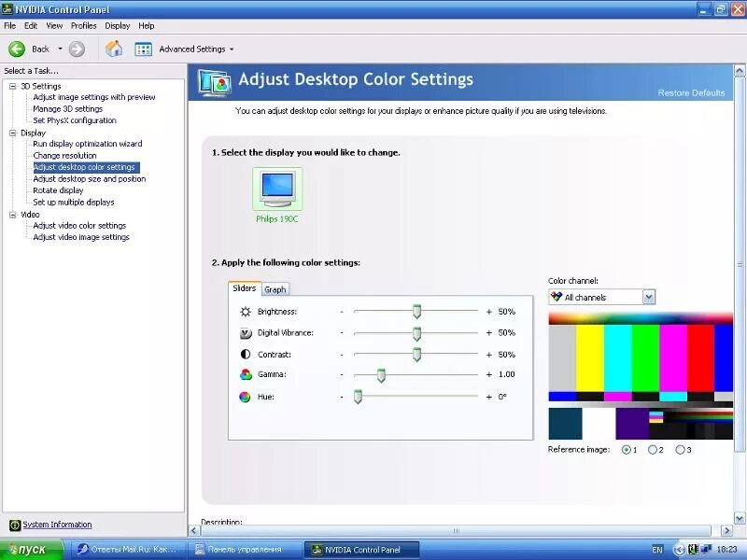Collapse the Display tree node

point(13,133)
